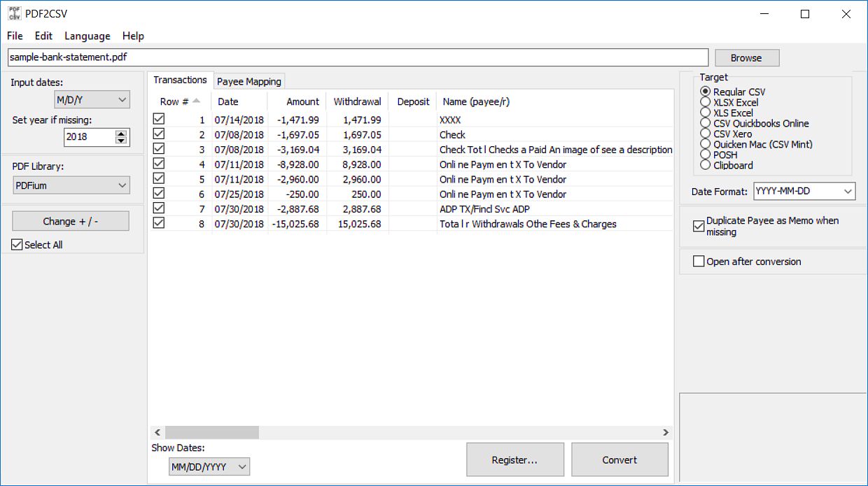Click the Browse button
The image size is (868, 486).
747,58
